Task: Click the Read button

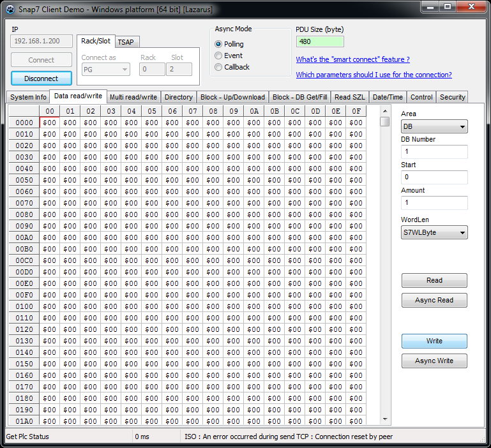Action: point(434,281)
